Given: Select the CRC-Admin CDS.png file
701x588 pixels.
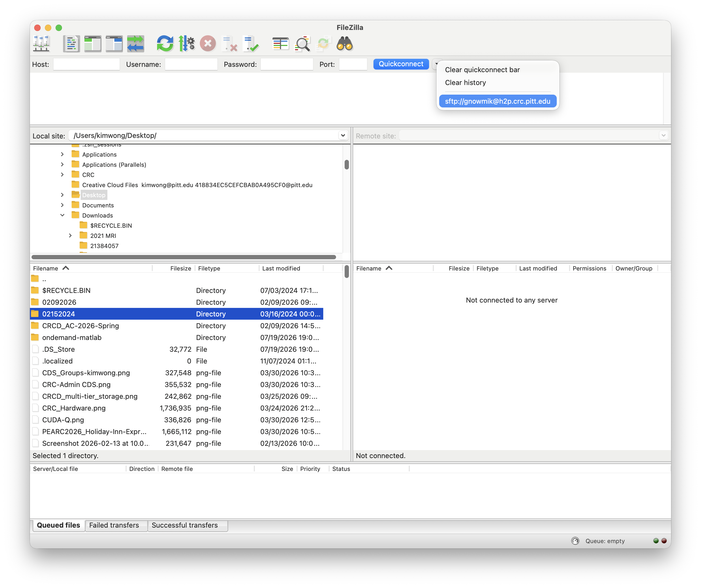Looking at the screenshot, I should (177, 384).
